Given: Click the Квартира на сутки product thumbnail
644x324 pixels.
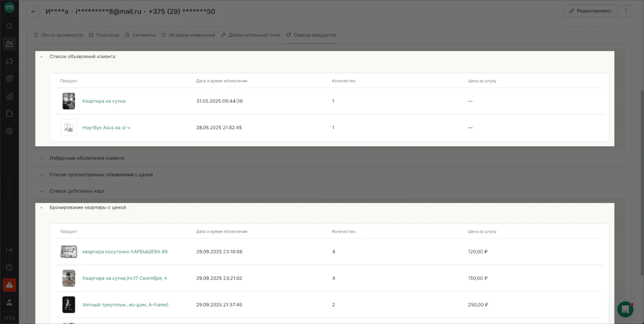Looking at the screenshot, I should pyautogui.click(x=68, y=101).
